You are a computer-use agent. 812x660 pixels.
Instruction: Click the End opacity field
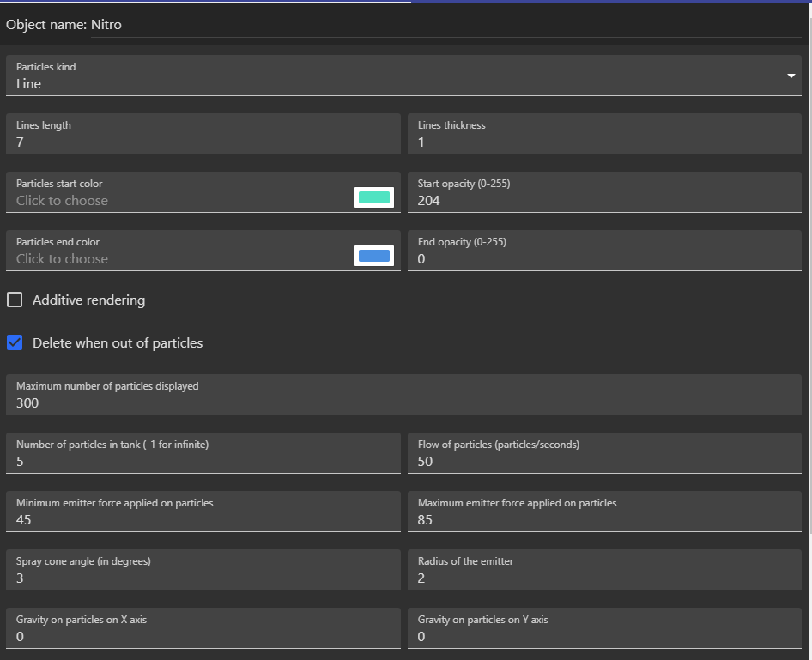[604, 259]
